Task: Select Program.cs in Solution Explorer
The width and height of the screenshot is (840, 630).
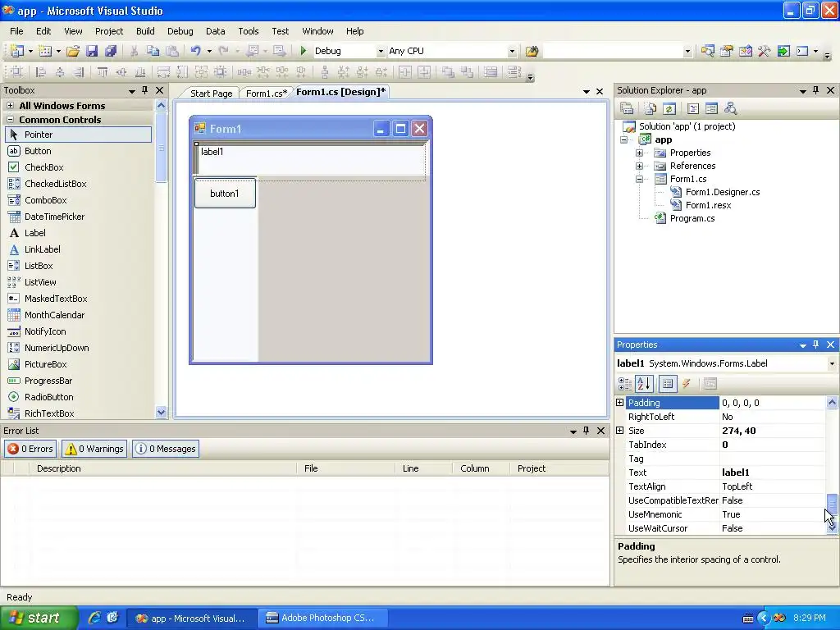Action: [692, 218]
